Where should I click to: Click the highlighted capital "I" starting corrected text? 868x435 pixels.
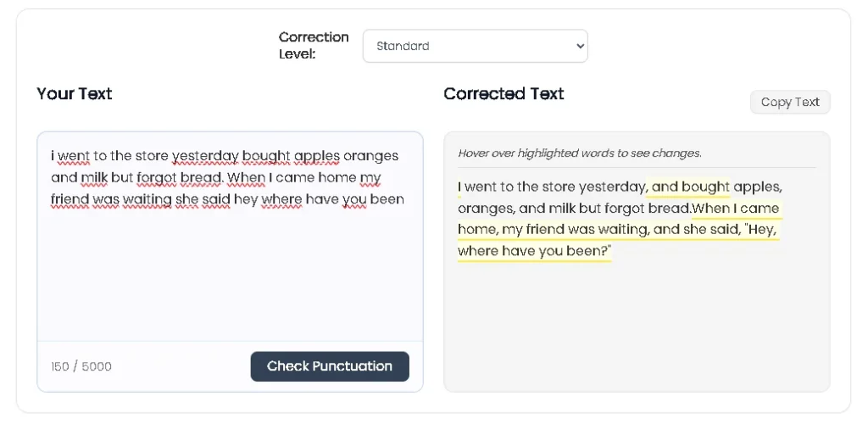[x=460, y=187]
